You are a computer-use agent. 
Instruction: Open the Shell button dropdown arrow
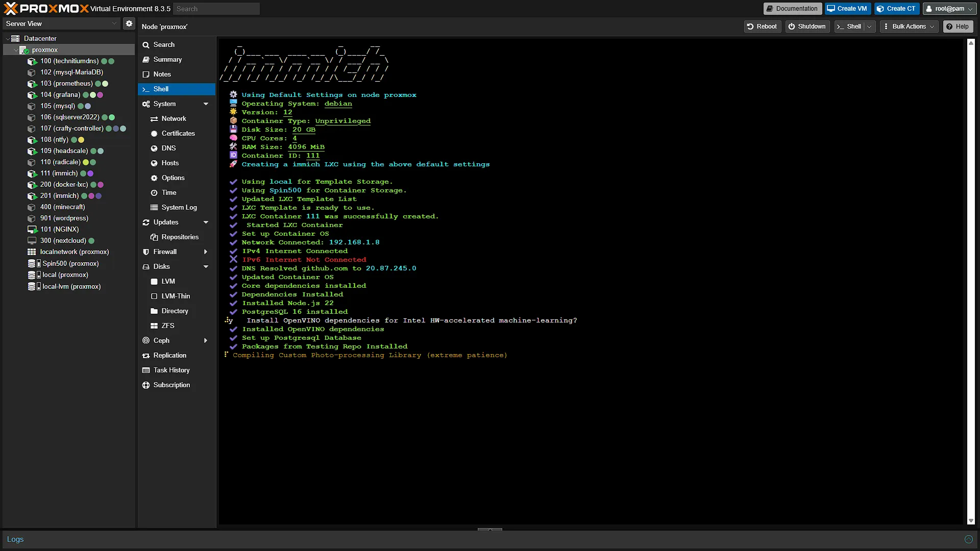[870, 27]
